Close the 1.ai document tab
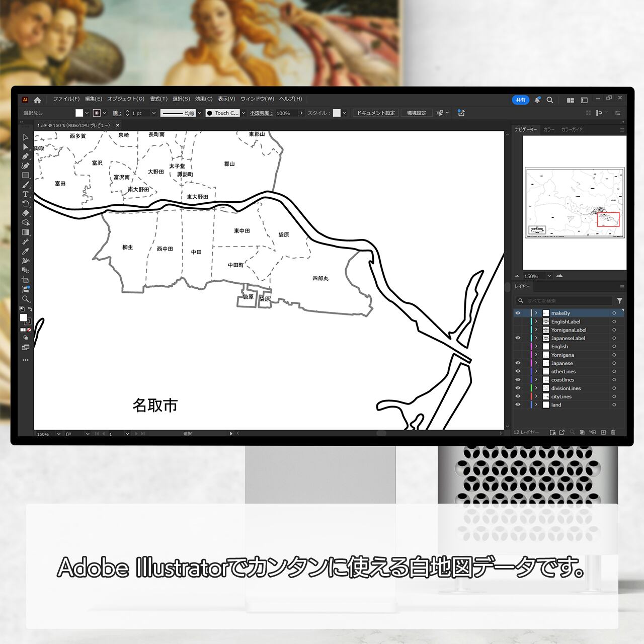644x644 pixels. tap(118, 125)
